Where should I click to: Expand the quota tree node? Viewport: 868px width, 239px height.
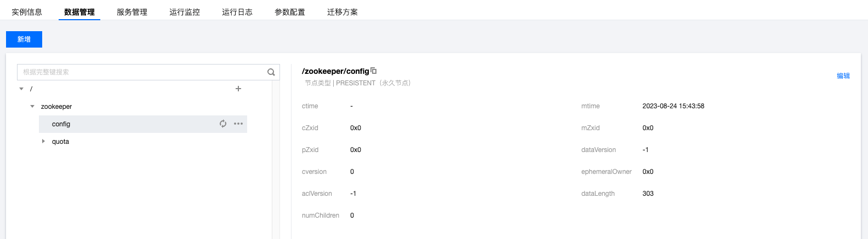[43, 141]
